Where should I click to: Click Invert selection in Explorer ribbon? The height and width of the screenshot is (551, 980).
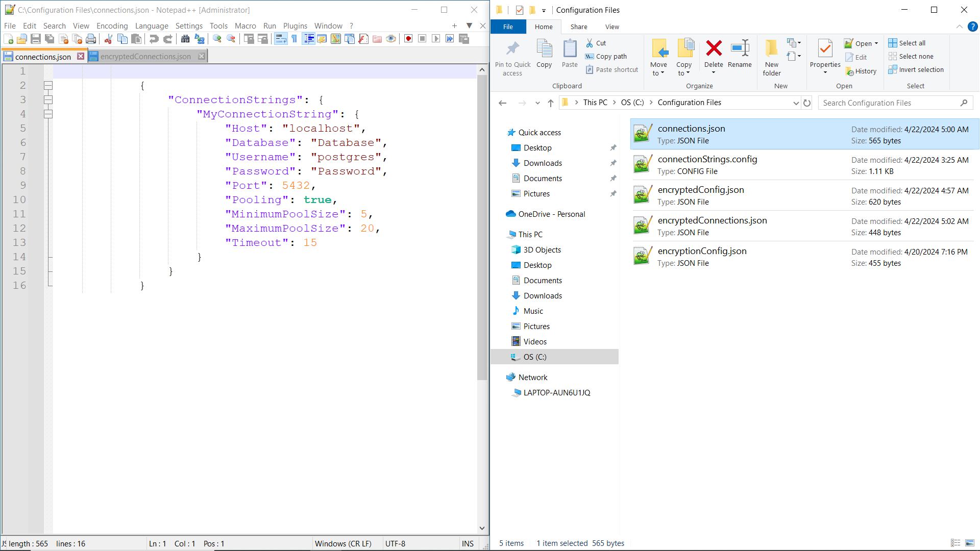(916, 70)
